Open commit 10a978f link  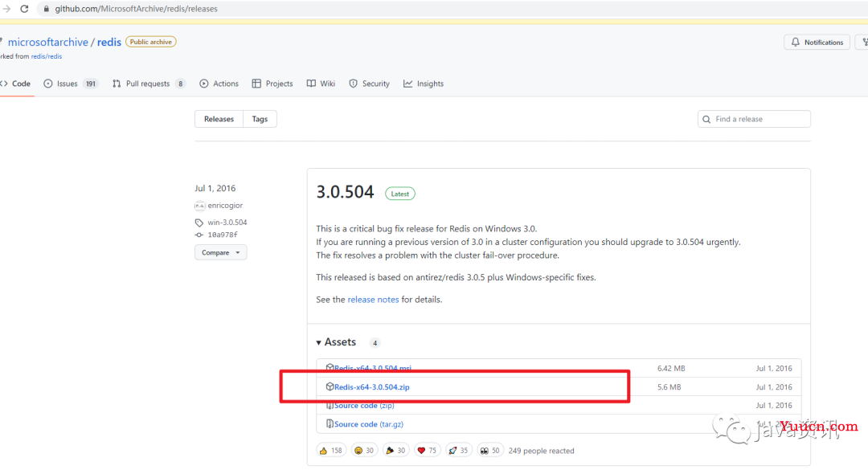(223, 235)
